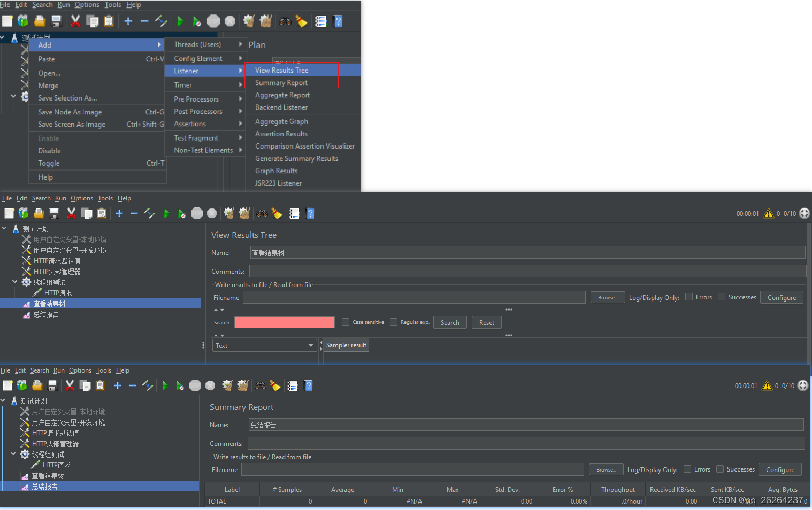The height and width of the screenshot is (510, 812).
Task: Click the warning triangle log icon in the View Results Tree window
Action: (x=769, y=213)
